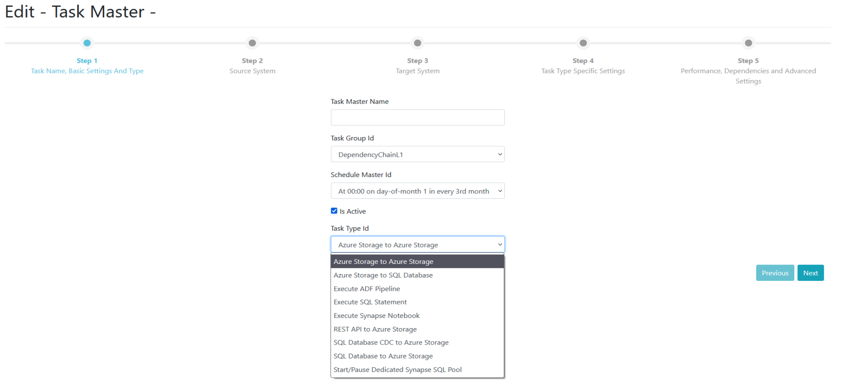868x386 pixels.
Task: Open the Task Group Id dropdown
Action: (418, 154)
